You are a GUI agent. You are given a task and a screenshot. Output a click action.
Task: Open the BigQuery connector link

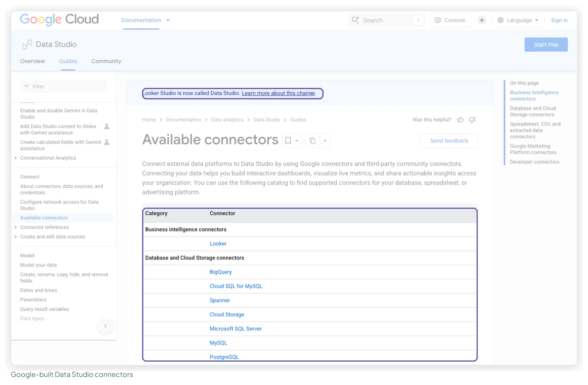(x=220, y=272)
